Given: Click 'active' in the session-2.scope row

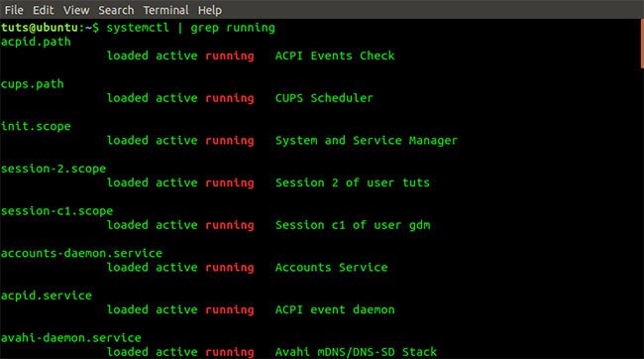Looking at the screenshot, I should pos(176,183).
